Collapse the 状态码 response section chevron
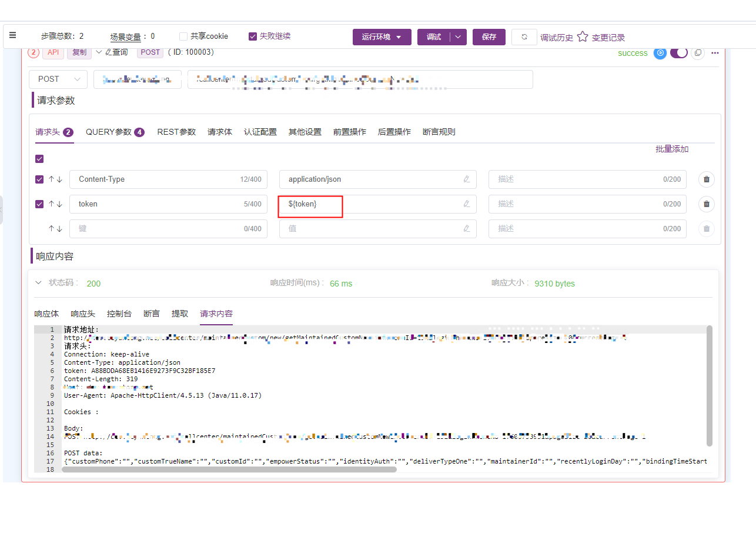756x533 pixels. click(38, 283)
